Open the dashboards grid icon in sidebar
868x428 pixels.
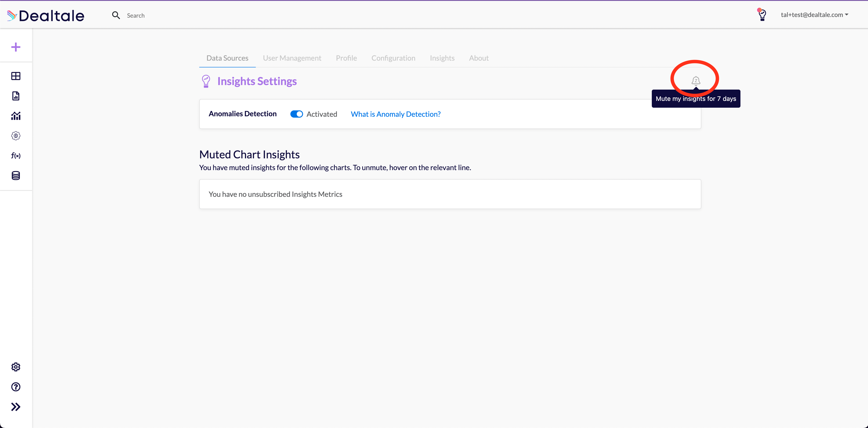[x=16, y=76]
